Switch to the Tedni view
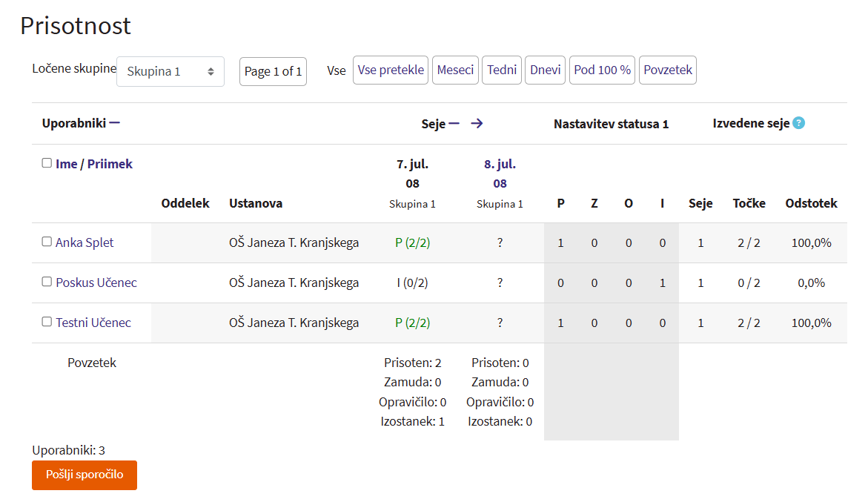 click(x=502, y=70)
